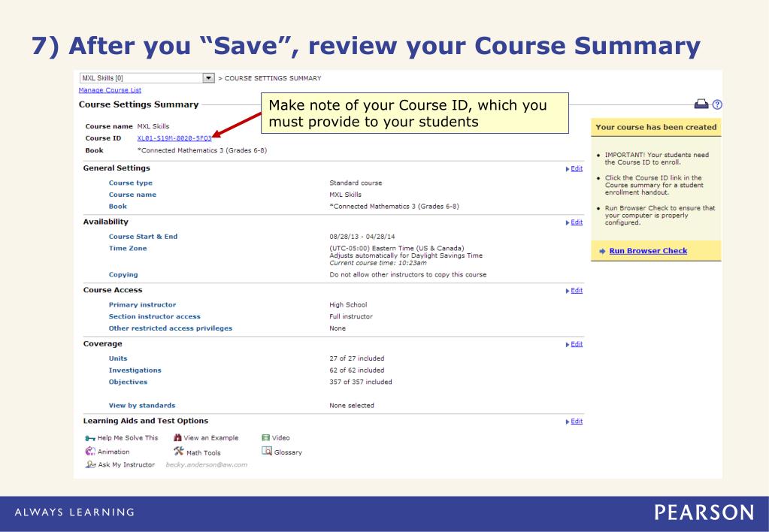The width and height of the screenshot is (769, 532).
Task: Select the MXL Skills [0] course combo box
Action: tap(147, 78)
